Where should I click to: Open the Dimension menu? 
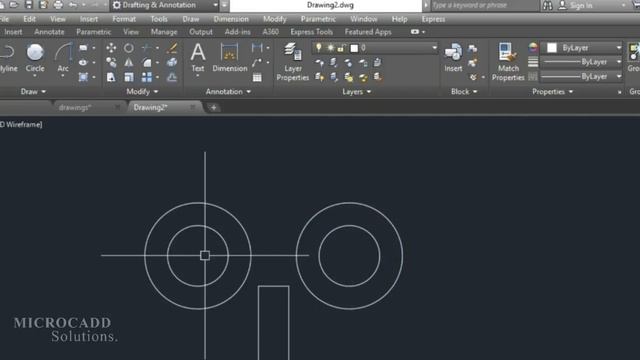(x=231, y=19)
